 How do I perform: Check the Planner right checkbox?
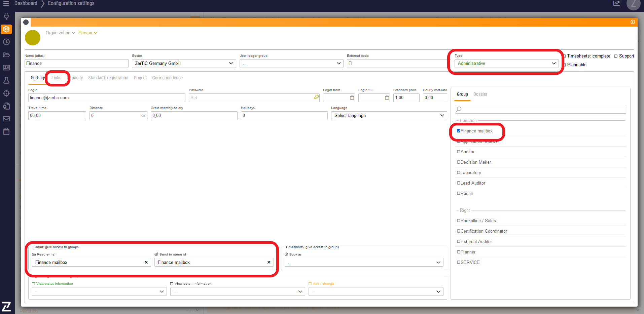coord(459,252)
